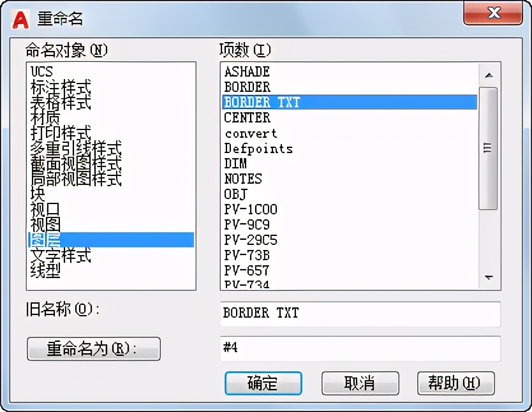Confirm with the 确定 button
The image size is (532, 412).
[263, 383]
